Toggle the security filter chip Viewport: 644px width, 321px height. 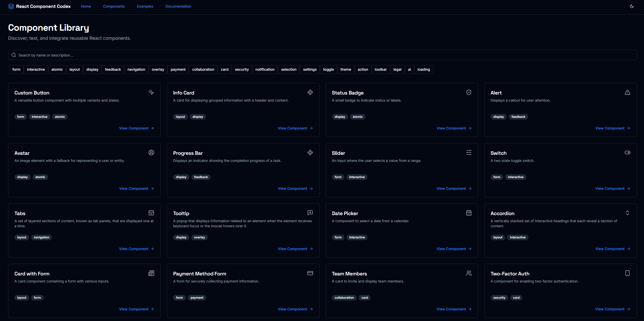[x=242, y=69]
